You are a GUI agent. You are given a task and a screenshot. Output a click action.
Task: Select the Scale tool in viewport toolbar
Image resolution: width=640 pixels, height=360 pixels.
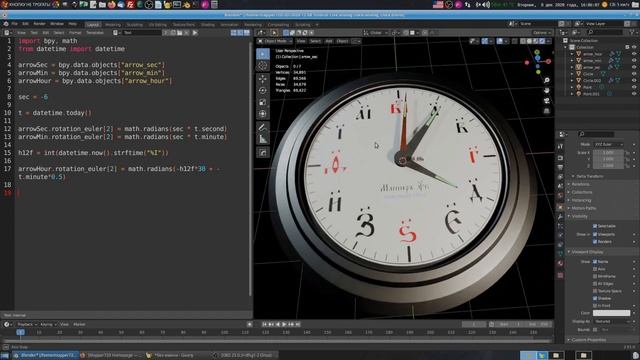(263, 102)
